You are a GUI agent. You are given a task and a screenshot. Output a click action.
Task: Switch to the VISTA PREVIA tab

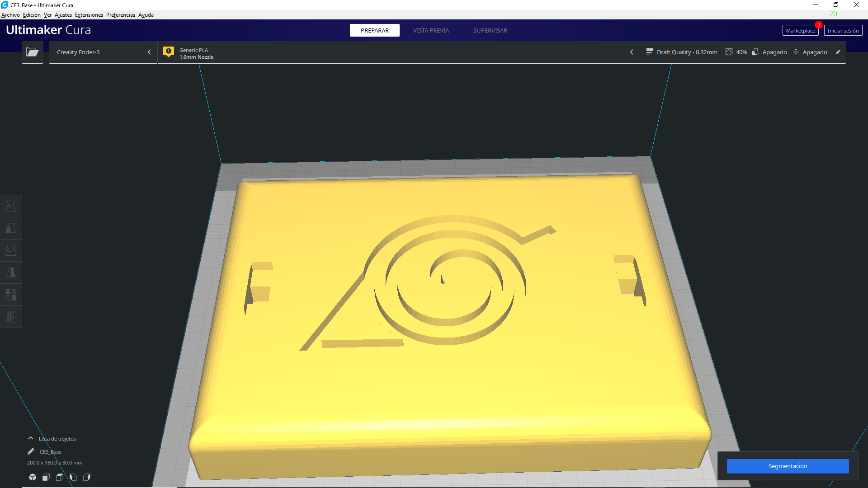431,30
